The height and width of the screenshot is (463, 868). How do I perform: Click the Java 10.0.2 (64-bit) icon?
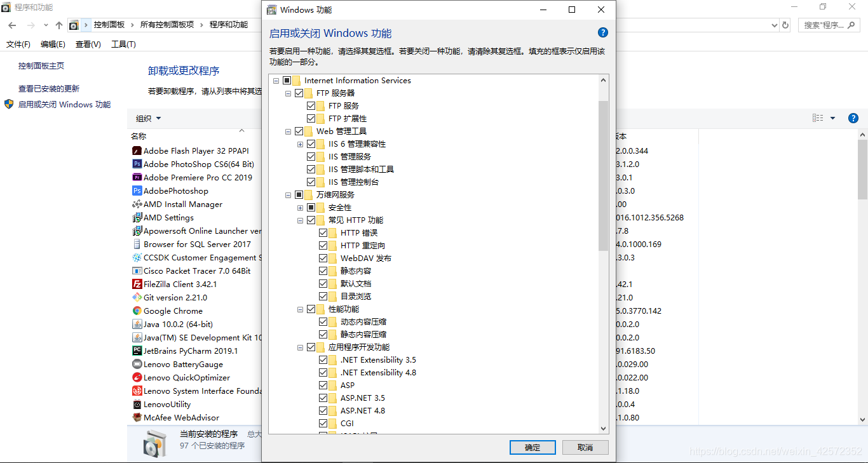[x=137, y=324]
